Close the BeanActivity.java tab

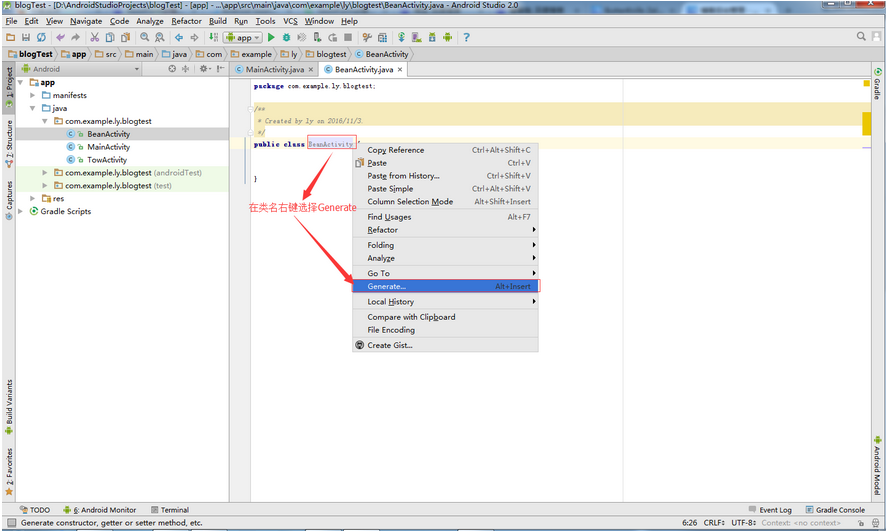coord(400,69)
